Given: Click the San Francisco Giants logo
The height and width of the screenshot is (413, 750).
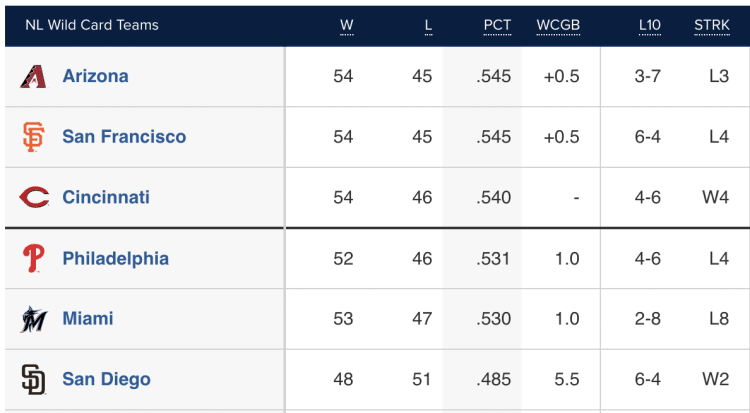Looking at the screenshot, I should click(x=33, y=137).
